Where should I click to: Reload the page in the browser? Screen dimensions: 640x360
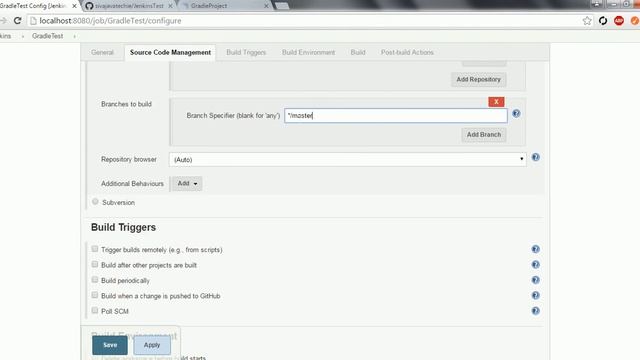[17, 20]
